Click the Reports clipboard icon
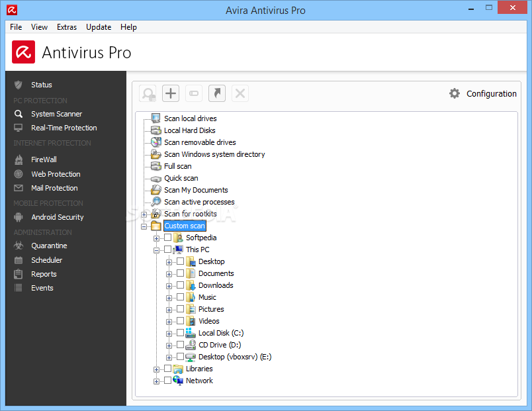The width and height of the screenshot is (532, 411). click(19, 274)
